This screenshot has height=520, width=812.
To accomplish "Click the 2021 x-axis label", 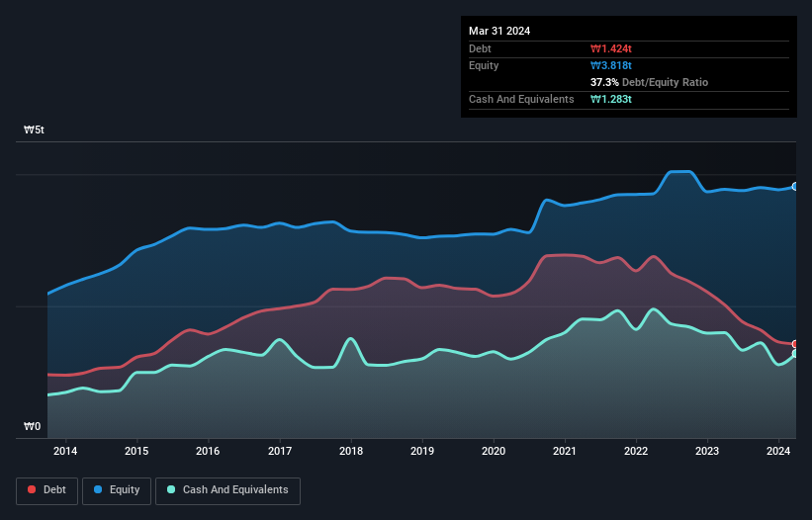I will point(565,451).
